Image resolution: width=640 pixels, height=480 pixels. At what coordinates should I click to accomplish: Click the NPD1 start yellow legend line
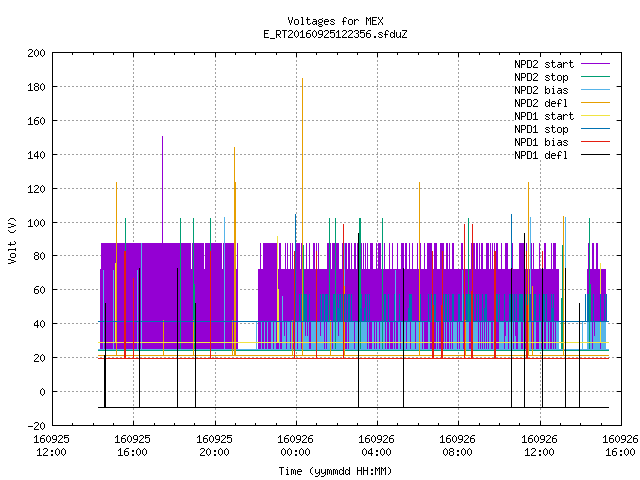(x=595, y=116)
